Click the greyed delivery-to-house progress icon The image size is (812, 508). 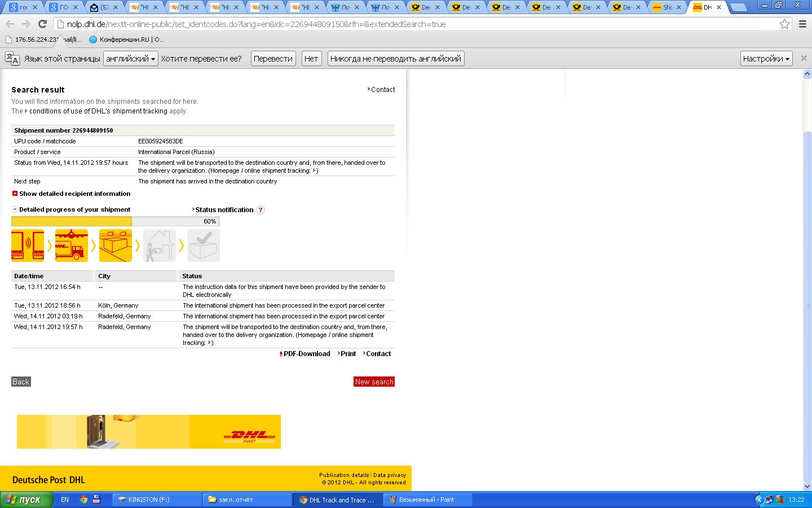pos(160,246)
